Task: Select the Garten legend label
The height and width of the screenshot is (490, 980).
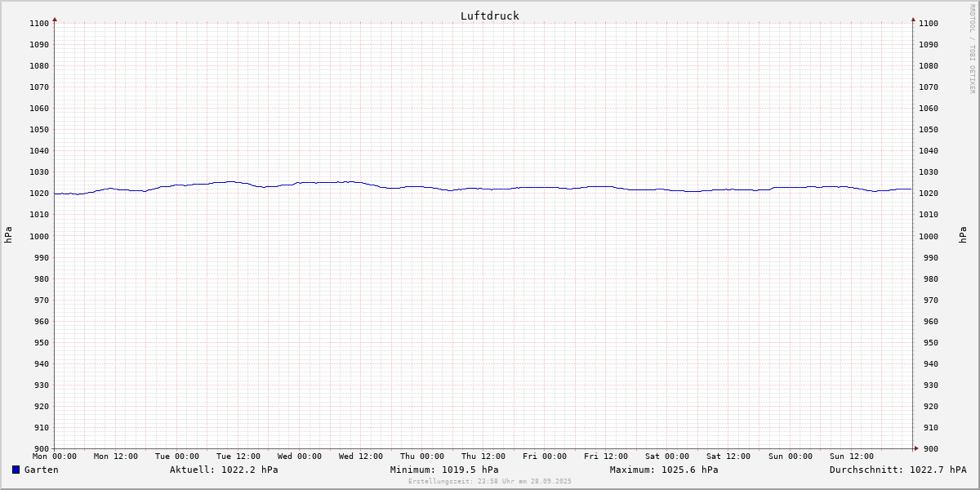Action: click(41, 470)
